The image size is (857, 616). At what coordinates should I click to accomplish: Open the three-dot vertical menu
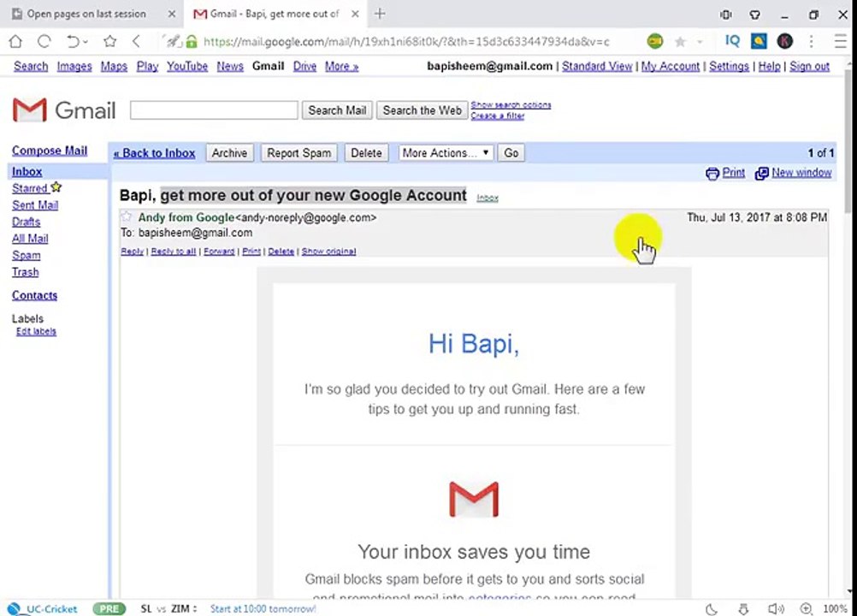[811, 42]
